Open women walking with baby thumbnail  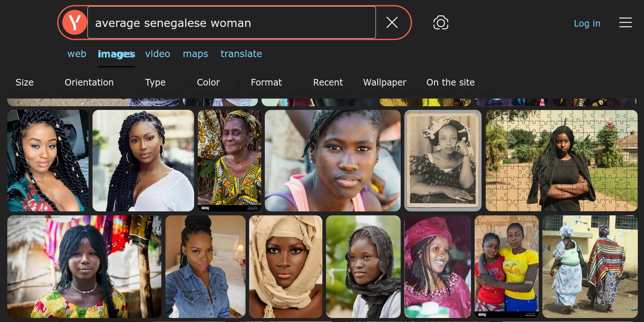pyautogui.click(x=590, y=267)
